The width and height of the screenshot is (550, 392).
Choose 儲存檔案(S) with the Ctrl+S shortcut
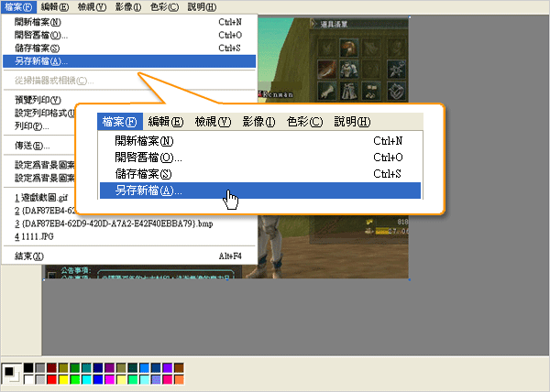click(129, 48)
